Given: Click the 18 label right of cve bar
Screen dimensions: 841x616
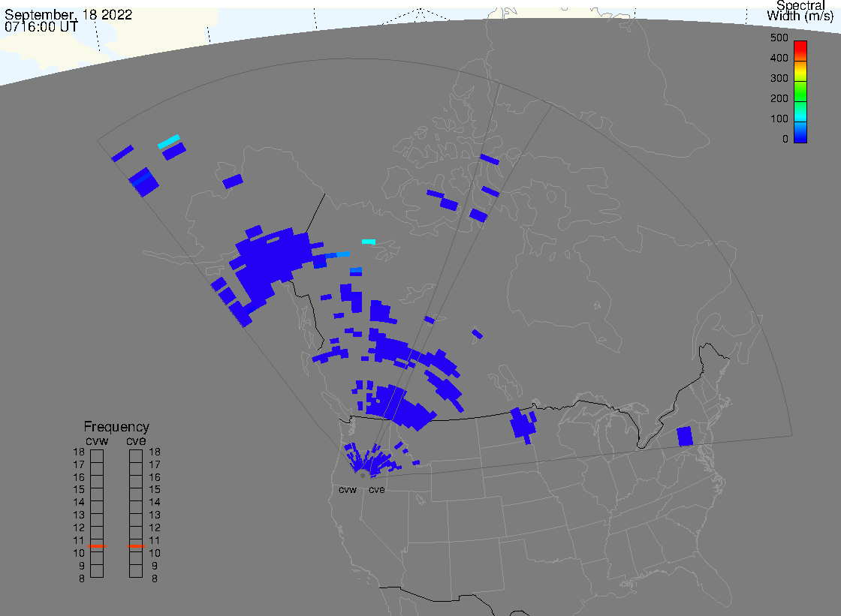Looking at the screenshot, I should click(155, 452).
